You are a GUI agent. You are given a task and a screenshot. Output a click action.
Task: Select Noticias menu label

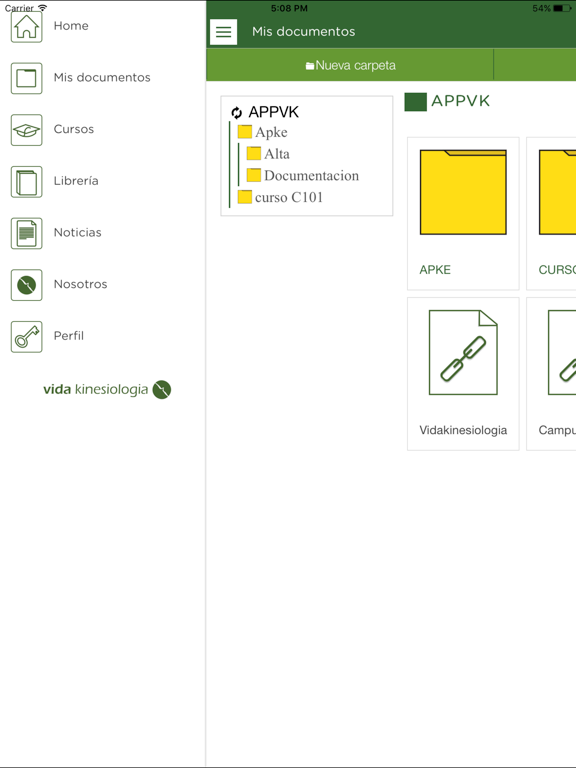77,233
